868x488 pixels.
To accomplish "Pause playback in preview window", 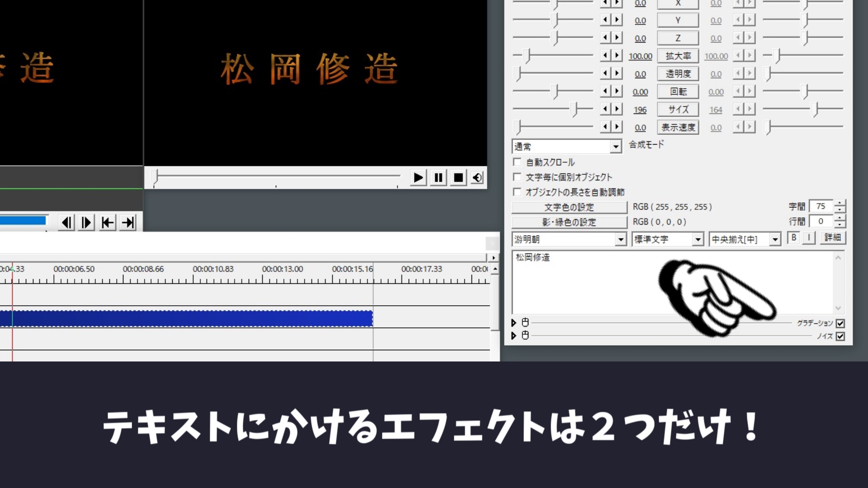I will pos(438,178).
